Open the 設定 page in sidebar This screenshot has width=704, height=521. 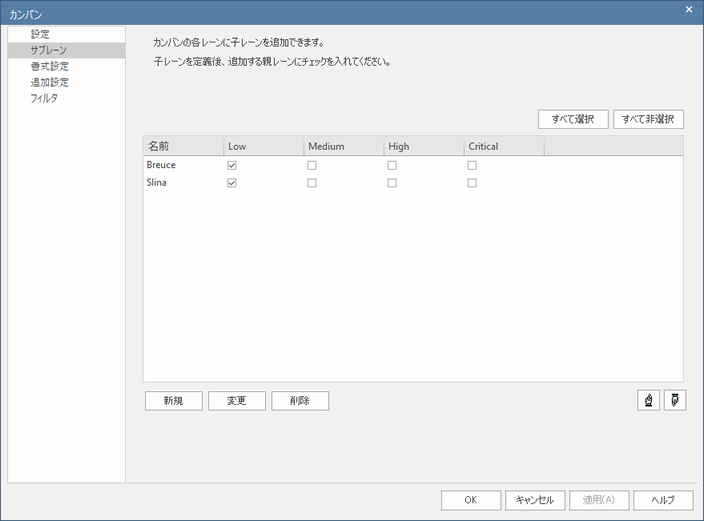click(x=40, y=34)
